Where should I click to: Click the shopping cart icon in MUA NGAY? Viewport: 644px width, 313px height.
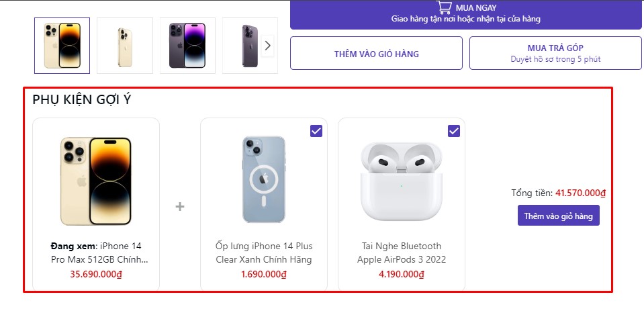[x=444, y=7]
